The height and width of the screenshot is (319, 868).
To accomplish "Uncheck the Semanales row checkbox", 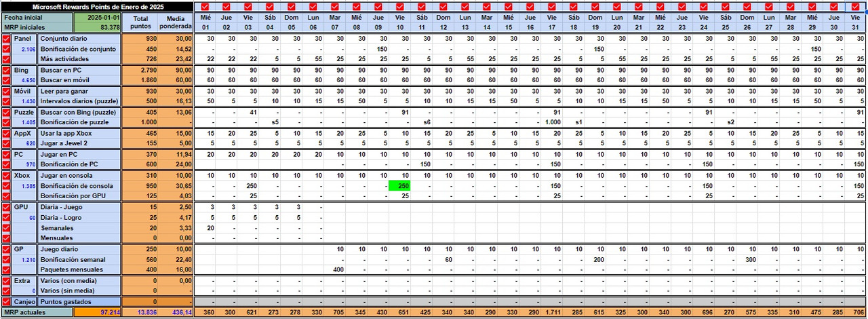I will pyautogui.click(x=6, y=228).
